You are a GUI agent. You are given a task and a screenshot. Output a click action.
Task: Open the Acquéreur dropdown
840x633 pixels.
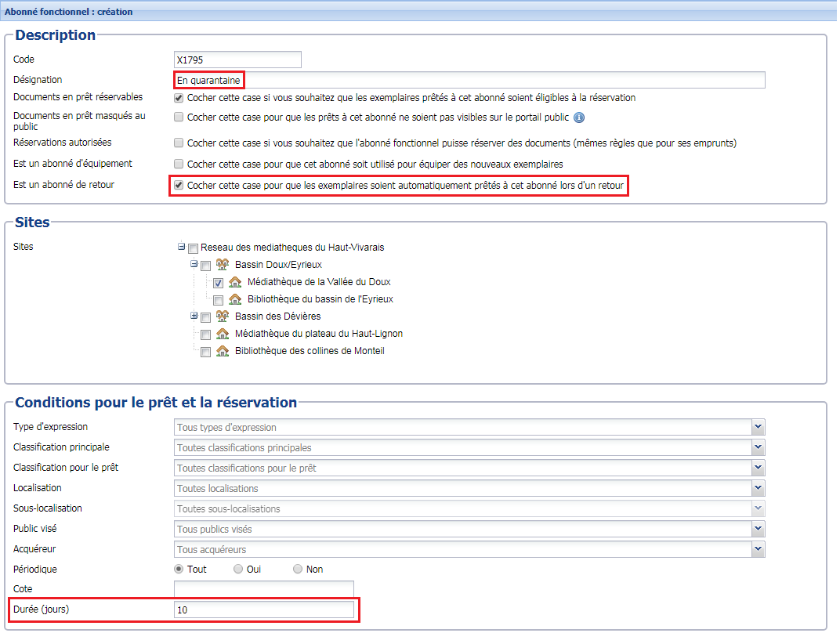758,548
